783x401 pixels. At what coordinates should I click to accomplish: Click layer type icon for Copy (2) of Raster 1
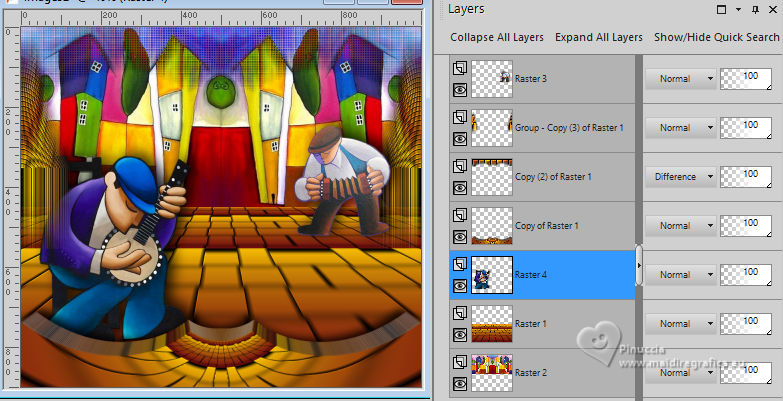coord(460,166)
